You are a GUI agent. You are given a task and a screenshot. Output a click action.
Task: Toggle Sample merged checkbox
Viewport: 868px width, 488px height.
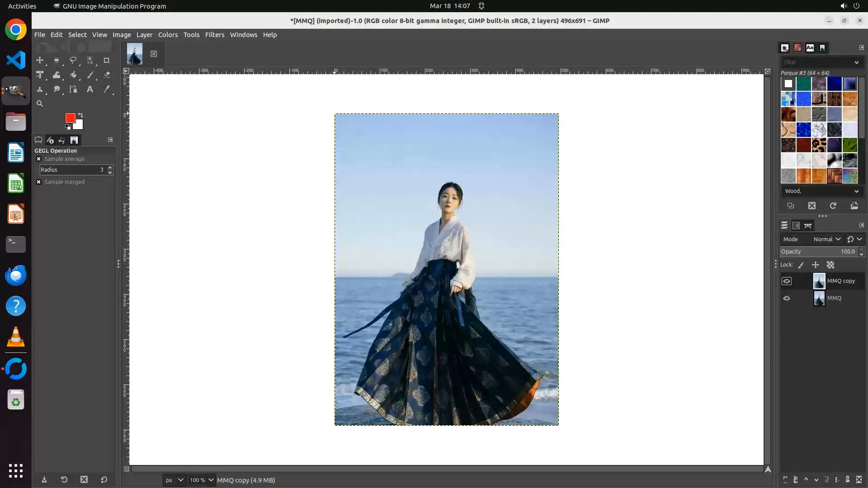click(x=39, y=182)
